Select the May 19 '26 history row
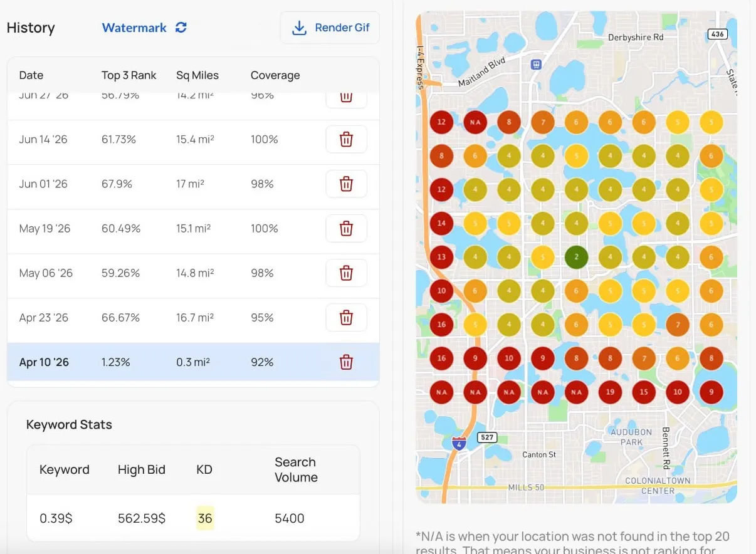The image size is (756, 554). pyautogui.click(x=193, y=231)
